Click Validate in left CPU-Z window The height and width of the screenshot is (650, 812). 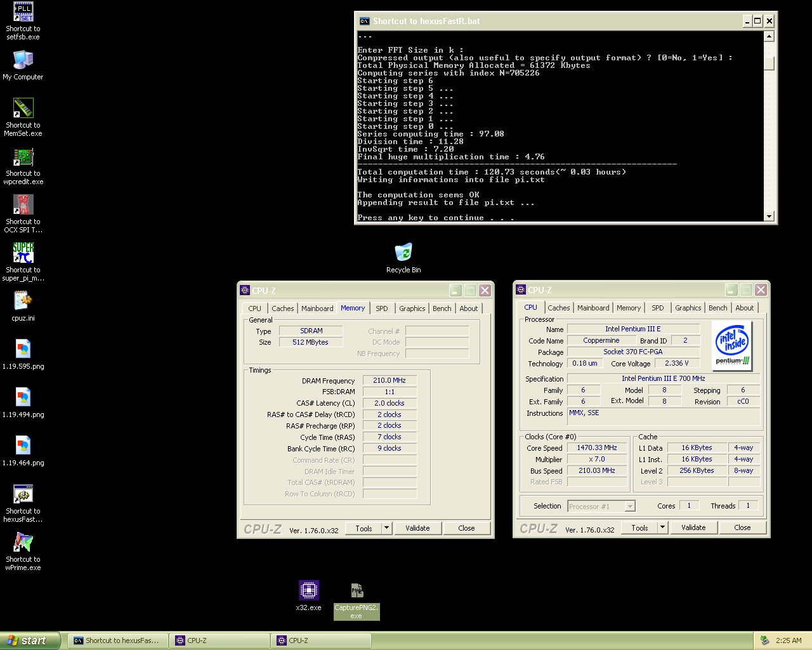(x=417, y=528)
